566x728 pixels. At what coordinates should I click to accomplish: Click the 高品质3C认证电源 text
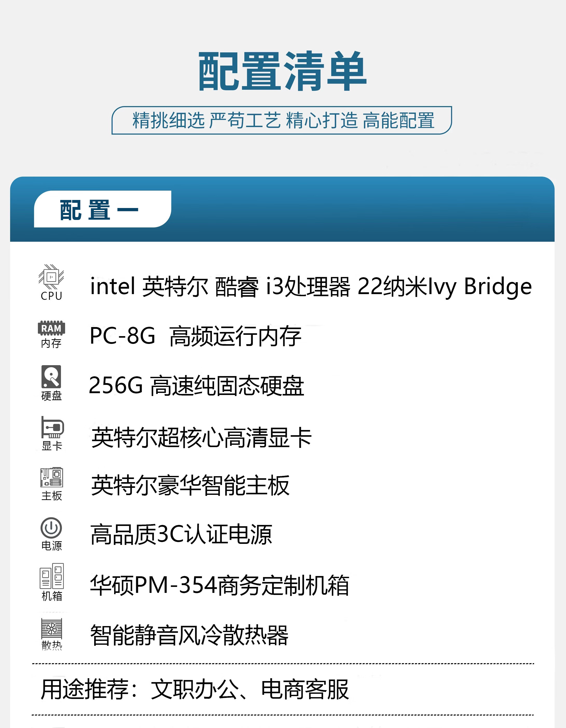coord(181,535)
